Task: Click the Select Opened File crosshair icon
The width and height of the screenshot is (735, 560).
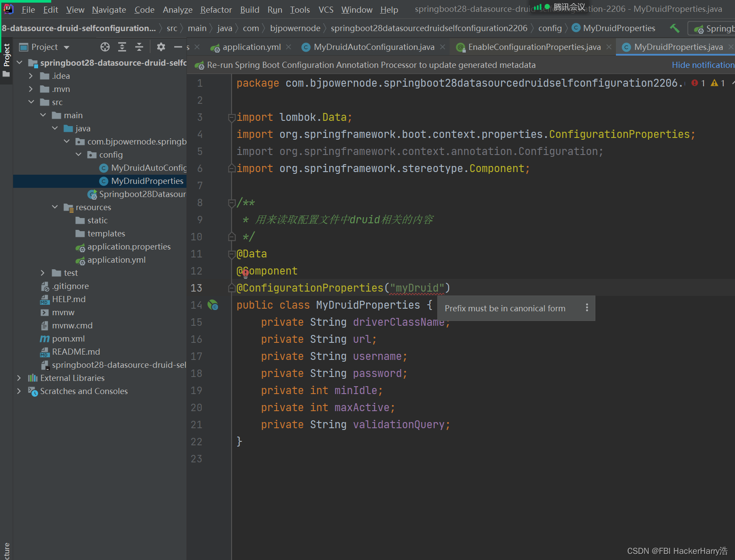Action: click(x=104, y=47)
